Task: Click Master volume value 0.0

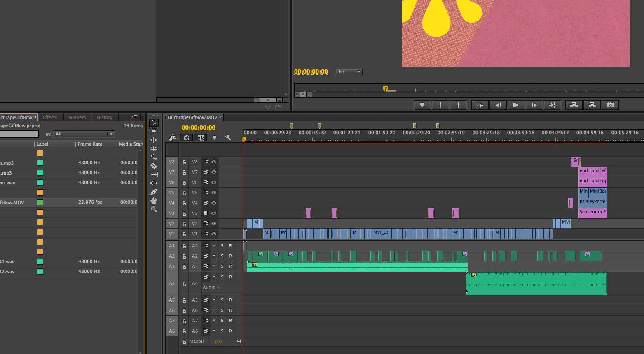Action: click(218, 342)
